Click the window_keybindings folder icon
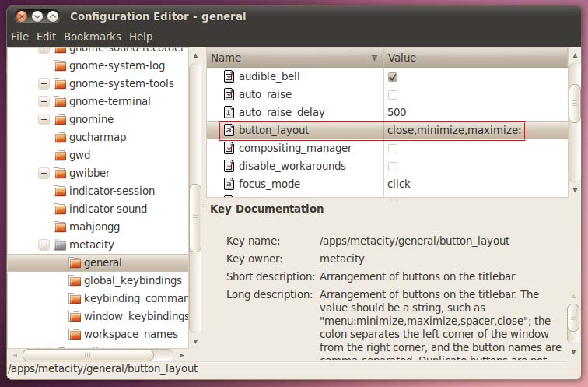The width and height of the screenshot is (588, 387). click(x=75, y=316)
